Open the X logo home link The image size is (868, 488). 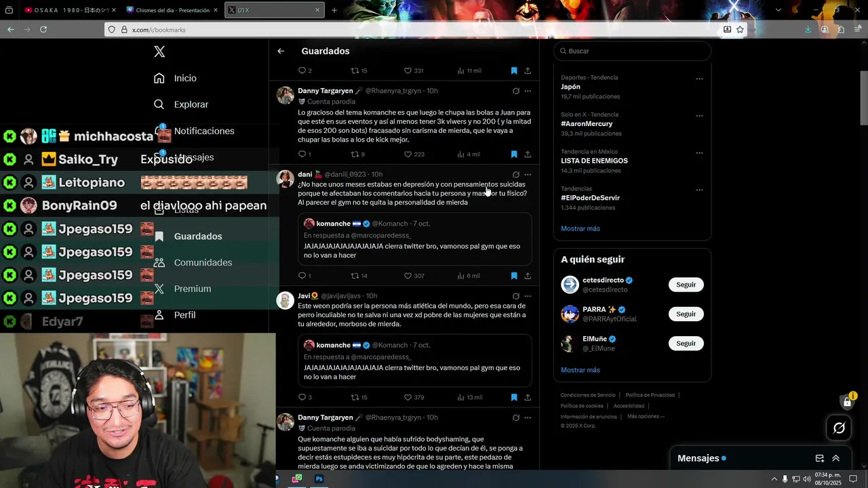[159, 52]
